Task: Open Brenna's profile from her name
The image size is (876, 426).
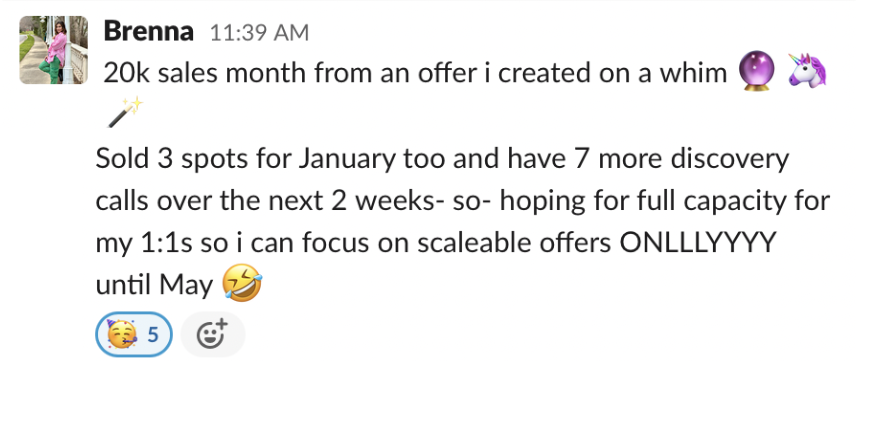Action: click(147, 31)
